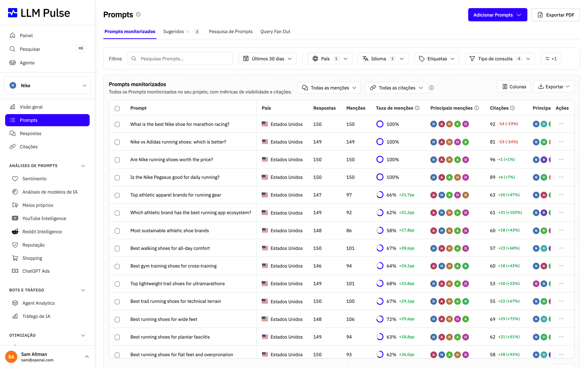This screenshot has height=368, width=588.
Task: Click the 72% mention rate ring for wide feet
Action: (380, 319)
